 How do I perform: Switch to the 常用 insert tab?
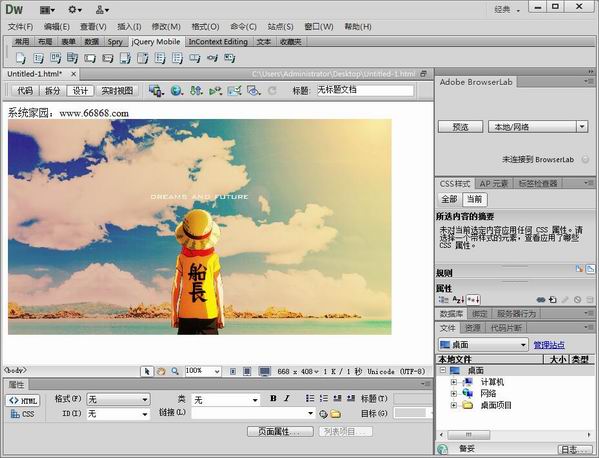22,42
